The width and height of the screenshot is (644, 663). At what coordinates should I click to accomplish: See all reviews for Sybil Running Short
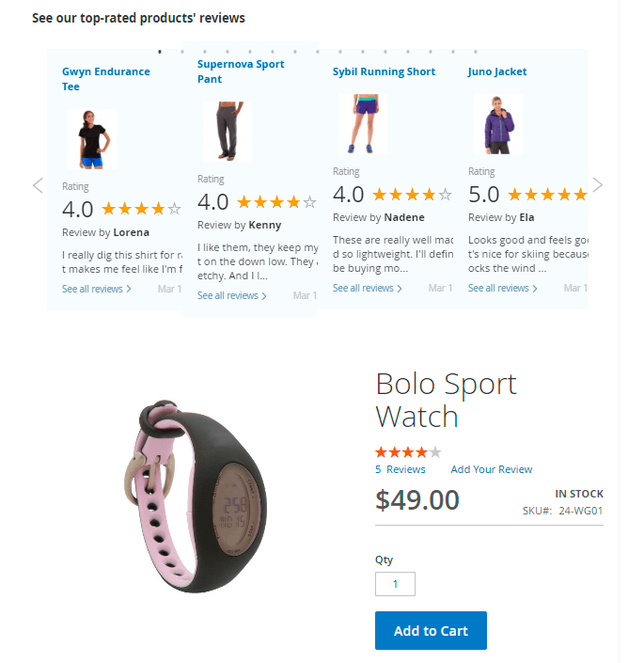368,288
